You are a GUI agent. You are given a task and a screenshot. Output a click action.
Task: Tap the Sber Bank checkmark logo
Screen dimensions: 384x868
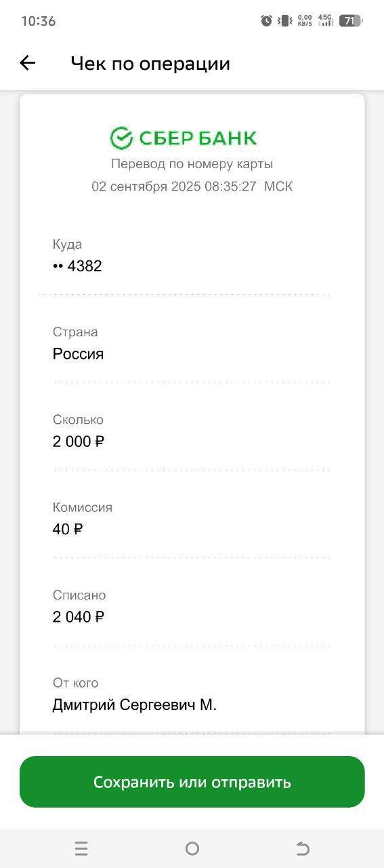coord(121,138)
